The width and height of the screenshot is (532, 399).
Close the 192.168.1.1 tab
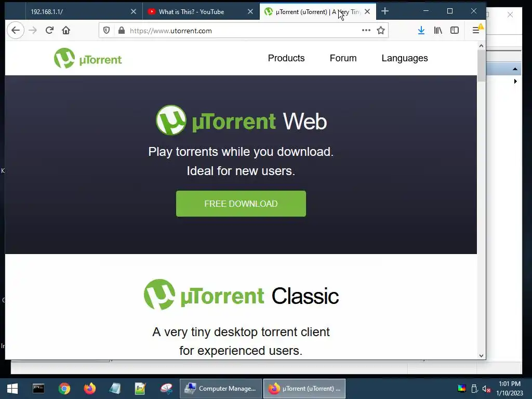coord(134,11)
